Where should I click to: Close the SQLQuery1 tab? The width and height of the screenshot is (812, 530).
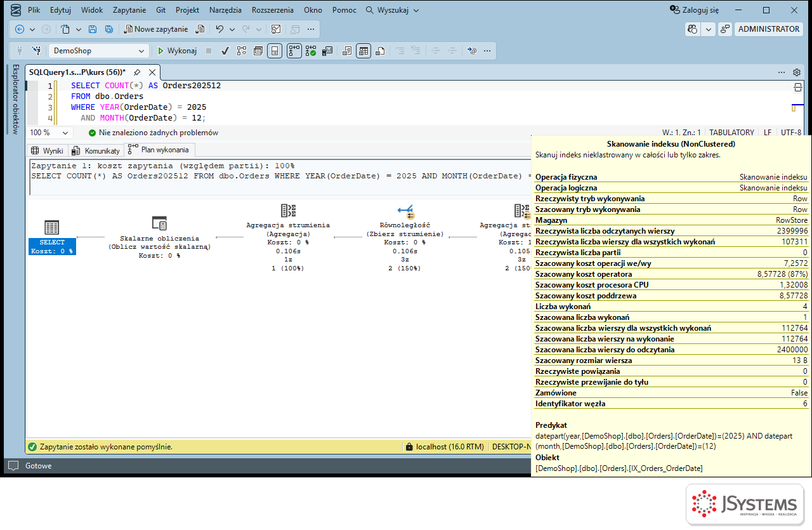click(152, 72)
